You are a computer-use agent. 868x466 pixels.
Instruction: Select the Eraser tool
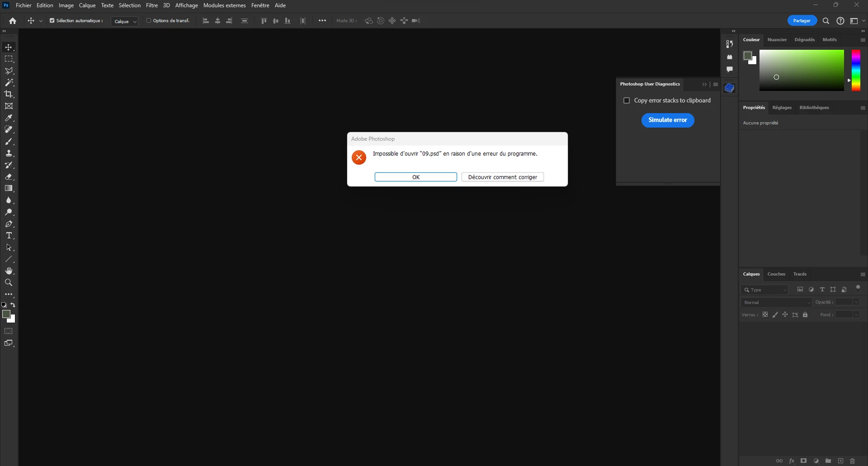click(9, 177)
